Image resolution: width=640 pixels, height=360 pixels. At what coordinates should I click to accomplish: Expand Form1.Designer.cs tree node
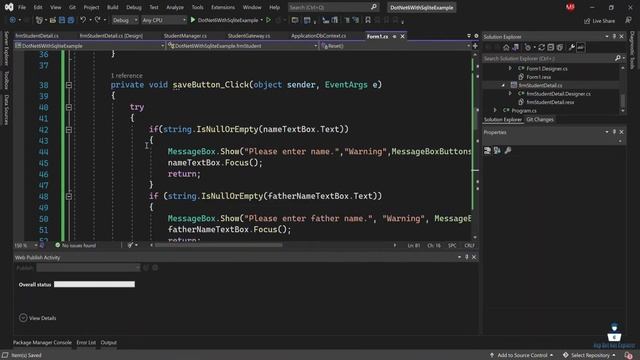pyautogui.click(x=510, y=69)
